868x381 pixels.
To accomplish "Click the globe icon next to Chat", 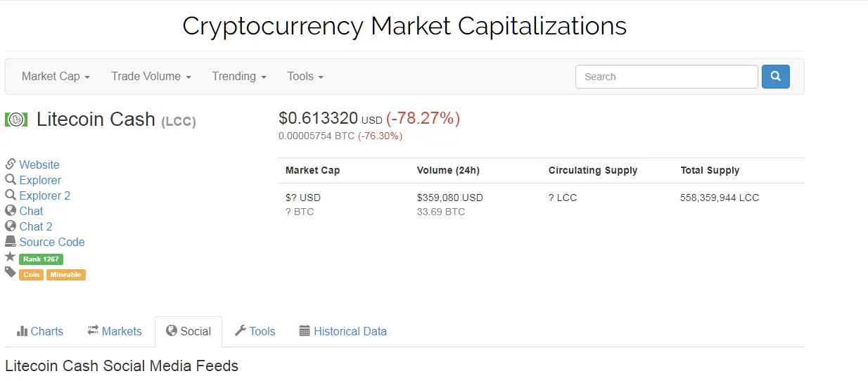I will 11,210.
